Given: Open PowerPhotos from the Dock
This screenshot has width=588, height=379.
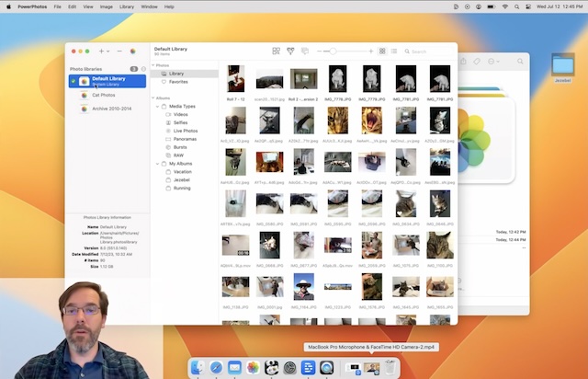Looking at the screenshot, I should [271, 367].
